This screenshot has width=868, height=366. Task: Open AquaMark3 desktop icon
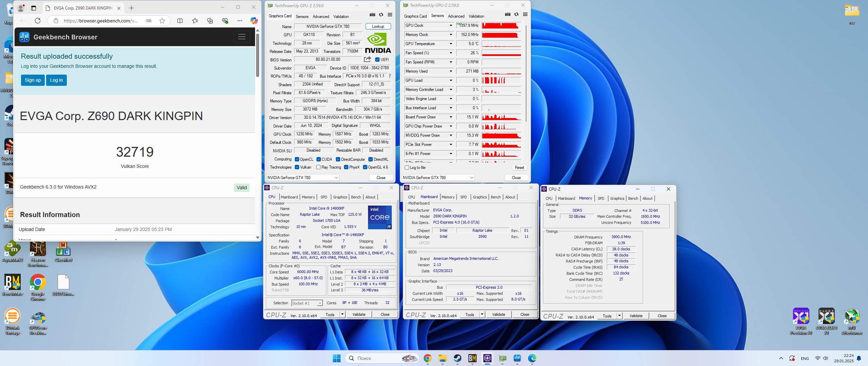point(13,251)
